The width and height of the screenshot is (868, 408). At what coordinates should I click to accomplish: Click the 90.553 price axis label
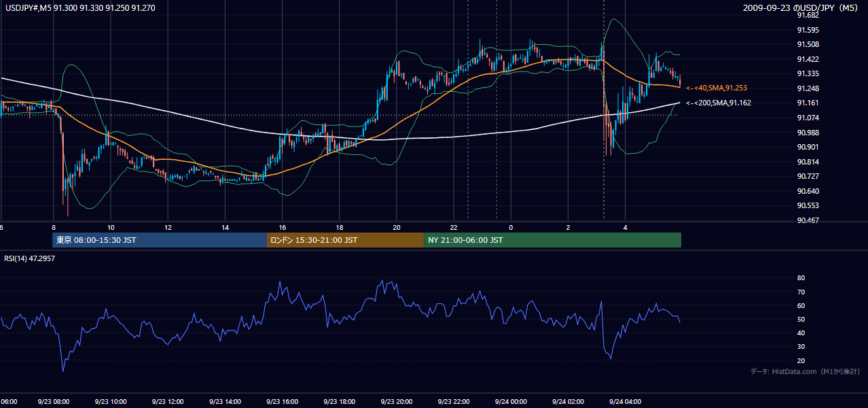pyautogui.click(x=809, y=205)
